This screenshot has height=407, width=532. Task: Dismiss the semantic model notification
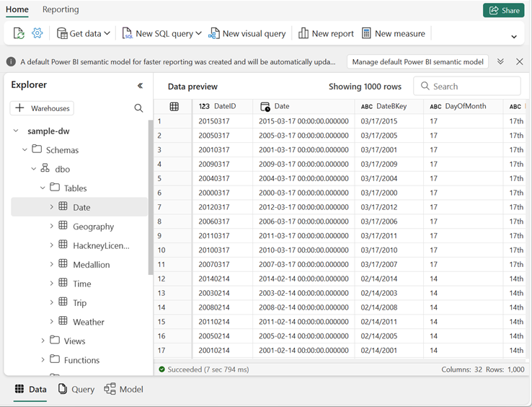click(520, 61)
